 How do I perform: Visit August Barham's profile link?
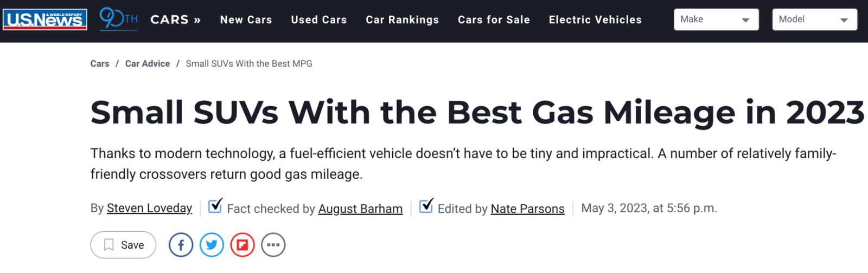(x=360, y=209)
